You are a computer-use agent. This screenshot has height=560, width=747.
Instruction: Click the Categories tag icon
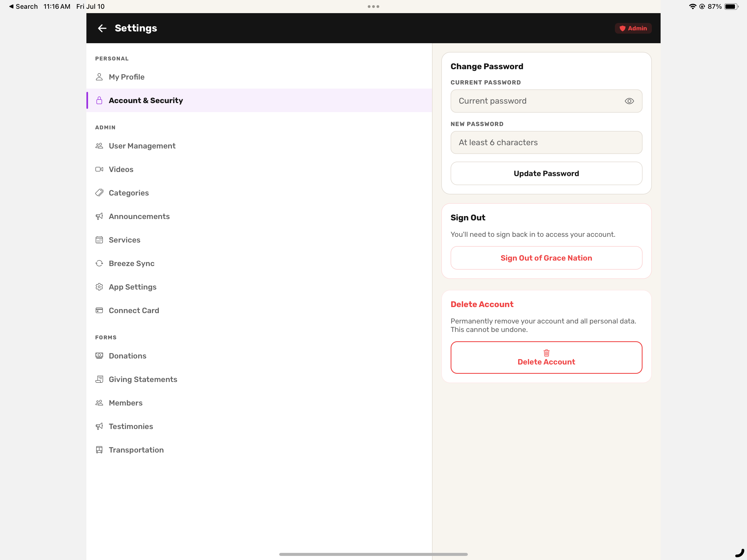(99, 193)
